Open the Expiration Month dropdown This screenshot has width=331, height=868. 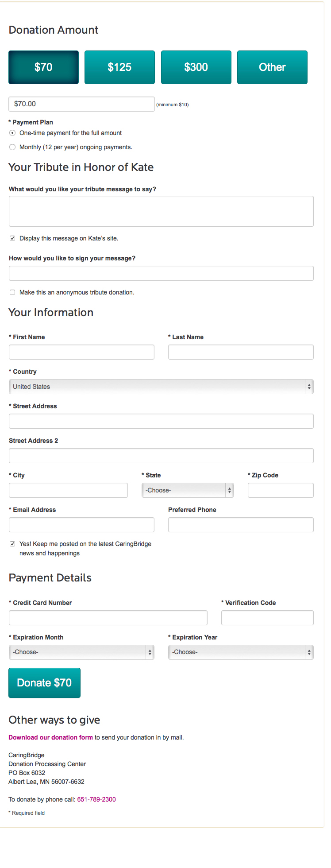81,652
